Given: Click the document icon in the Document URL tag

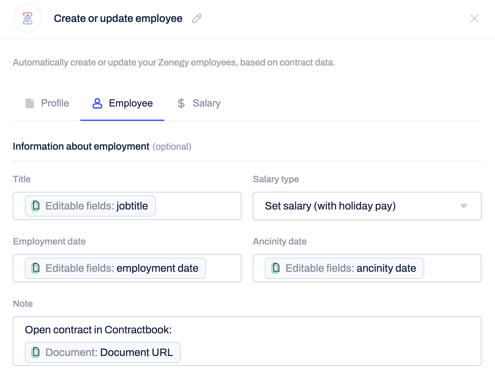Looking at the screenshot, I should pyautogui.click(x=35, y=352).
